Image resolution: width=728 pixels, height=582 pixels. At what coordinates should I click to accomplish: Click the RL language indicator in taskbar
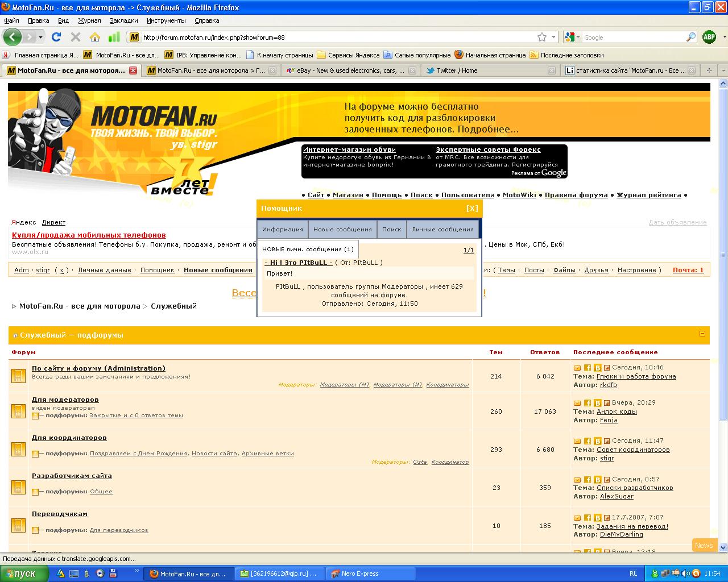(634, 573)
